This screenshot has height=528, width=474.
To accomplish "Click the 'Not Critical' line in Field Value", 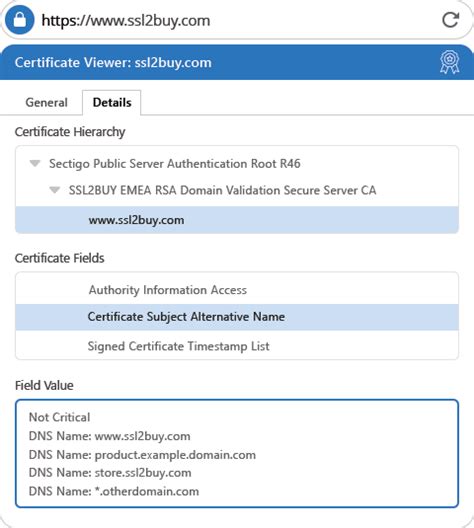I will coord(60,417).
